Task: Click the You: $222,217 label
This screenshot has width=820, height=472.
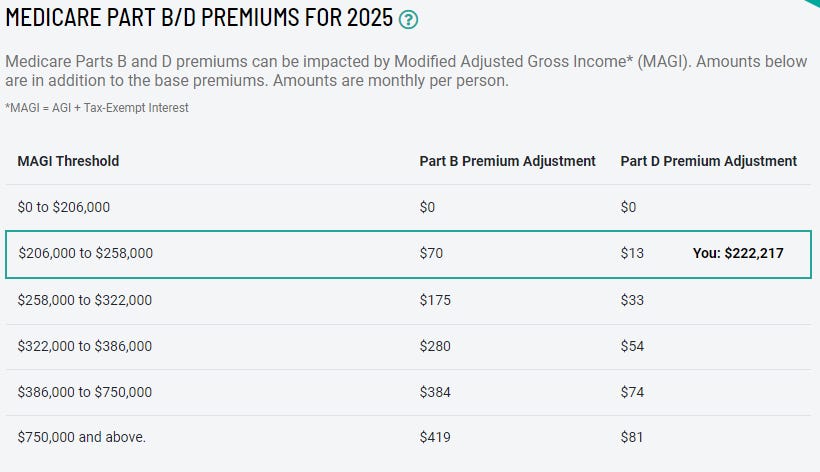Action: click(738, 254)
